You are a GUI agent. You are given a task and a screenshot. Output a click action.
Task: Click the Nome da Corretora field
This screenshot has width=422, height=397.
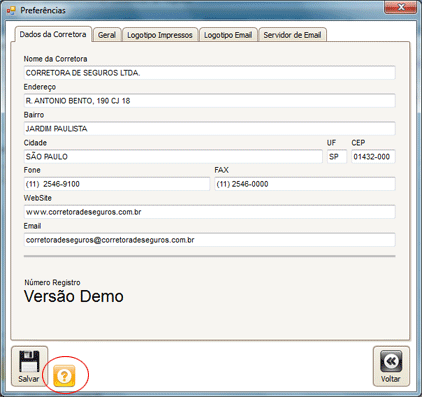(x=209, y=73)
